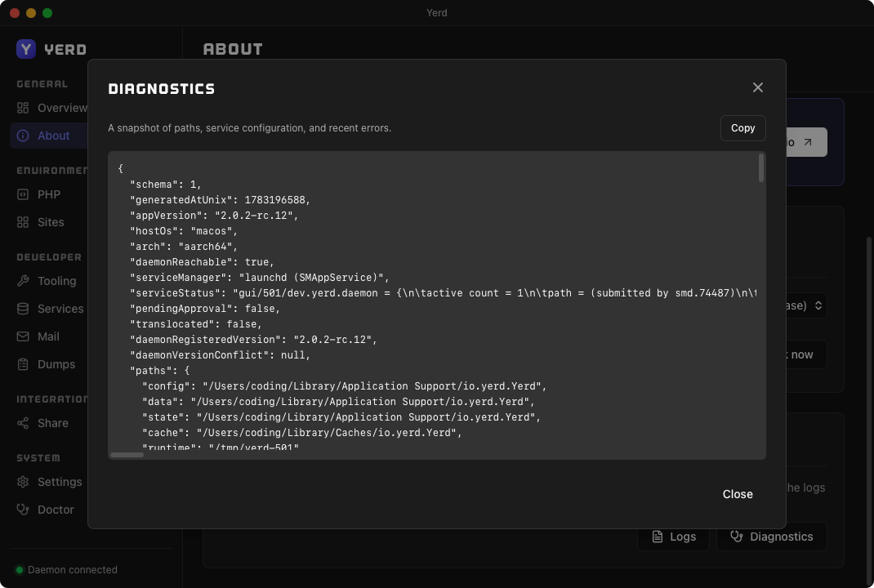Screen dimensions: 874x588
Task: Click the snapshot description text in dialog
Action: pyautogui.click(x=250, y=128)
